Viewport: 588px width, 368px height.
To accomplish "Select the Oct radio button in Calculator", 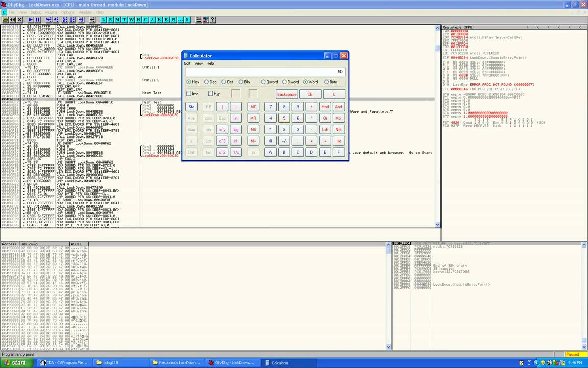I will [x=227, y=82].
